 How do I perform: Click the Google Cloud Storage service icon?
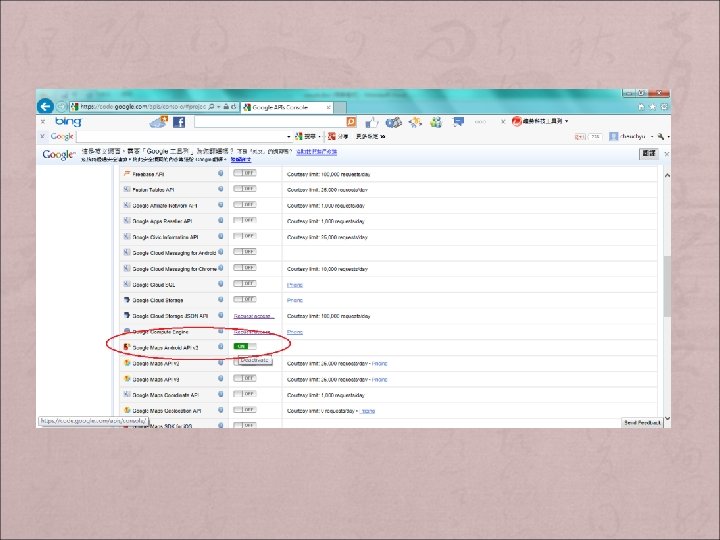coord(127,300)
